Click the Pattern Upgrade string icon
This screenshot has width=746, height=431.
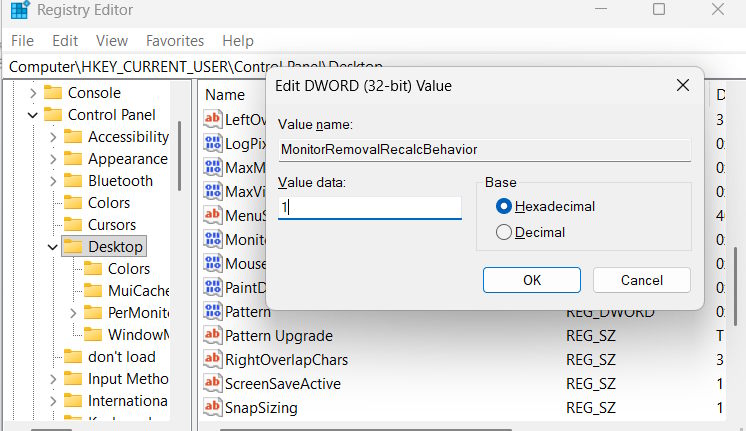[213, 335]
